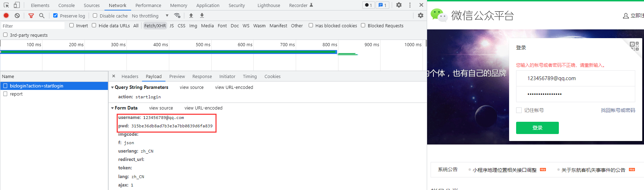Click the inspect element picker icon
The height and width of the screenshot is (190, 644).
[6, 5]
